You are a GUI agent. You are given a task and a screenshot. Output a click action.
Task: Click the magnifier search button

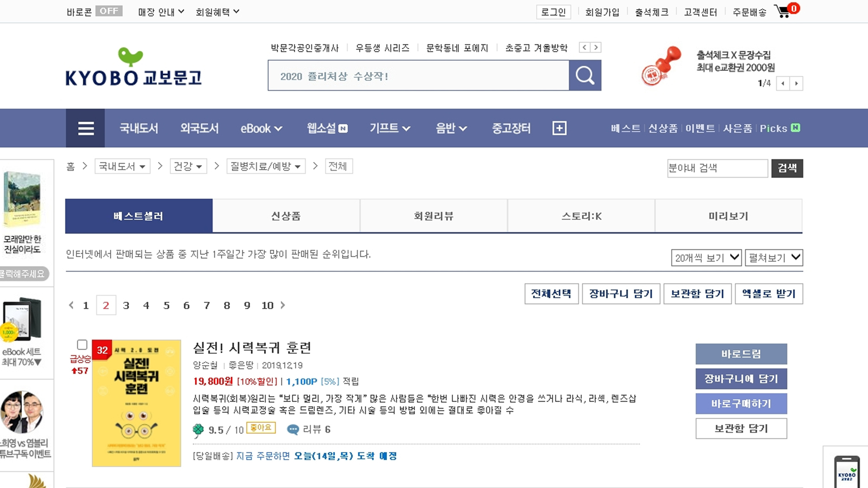pos(585,75)
